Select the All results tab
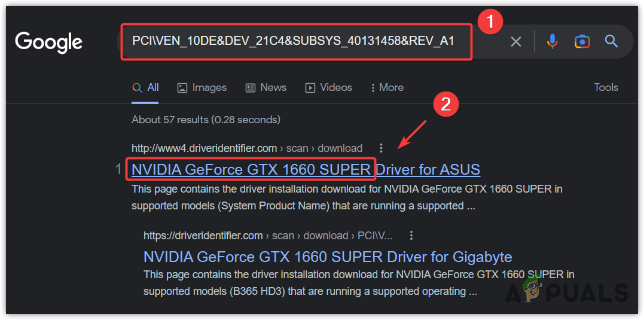The height and width of the screenshot is (320, 644). 145,87
